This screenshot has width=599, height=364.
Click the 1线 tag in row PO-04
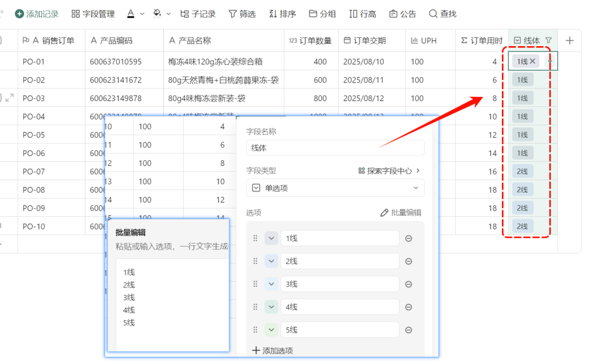pos(522,116)
